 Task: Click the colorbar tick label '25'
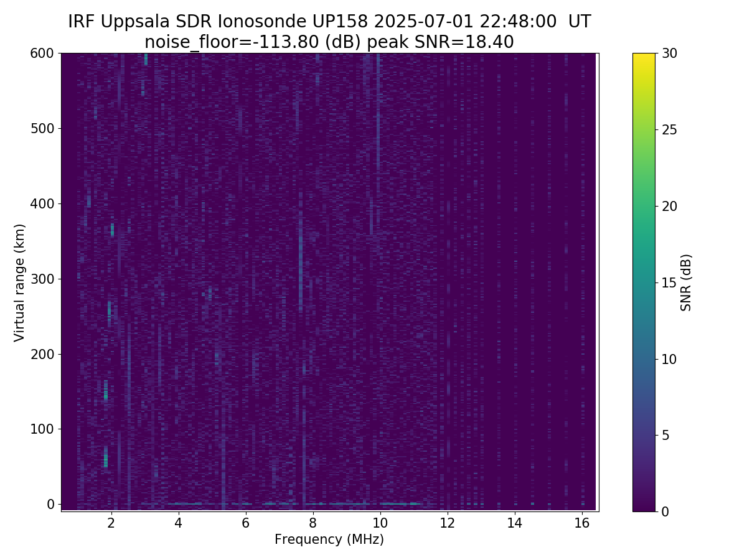click(670, 130)
